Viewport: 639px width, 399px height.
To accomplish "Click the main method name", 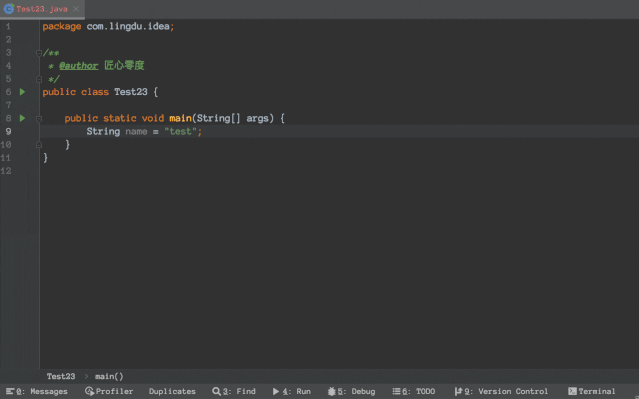I will [x=181, y=118].
